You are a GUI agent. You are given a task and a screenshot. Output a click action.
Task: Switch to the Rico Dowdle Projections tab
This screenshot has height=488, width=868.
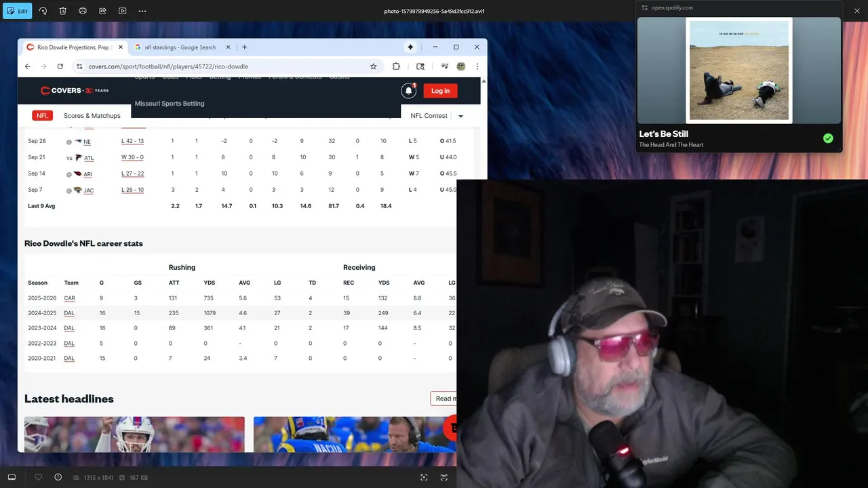pos(73,47)
